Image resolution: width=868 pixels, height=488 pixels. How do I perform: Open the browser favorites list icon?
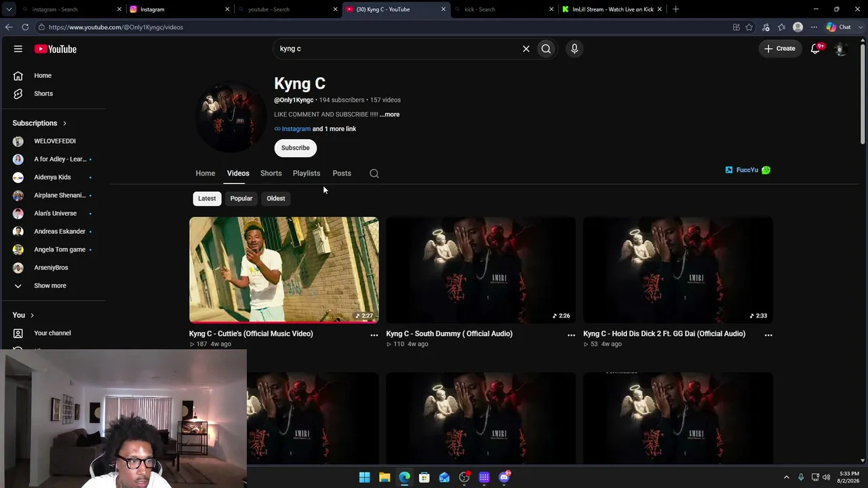(x=782, y=27)
